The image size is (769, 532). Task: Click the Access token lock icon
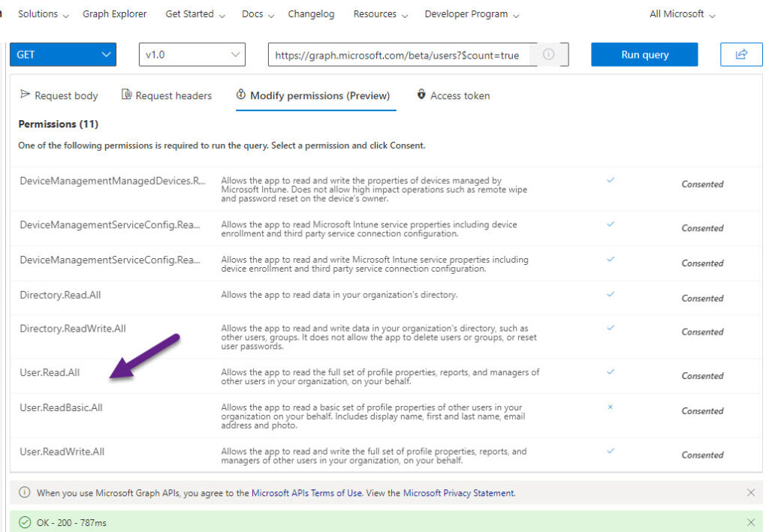421,94
